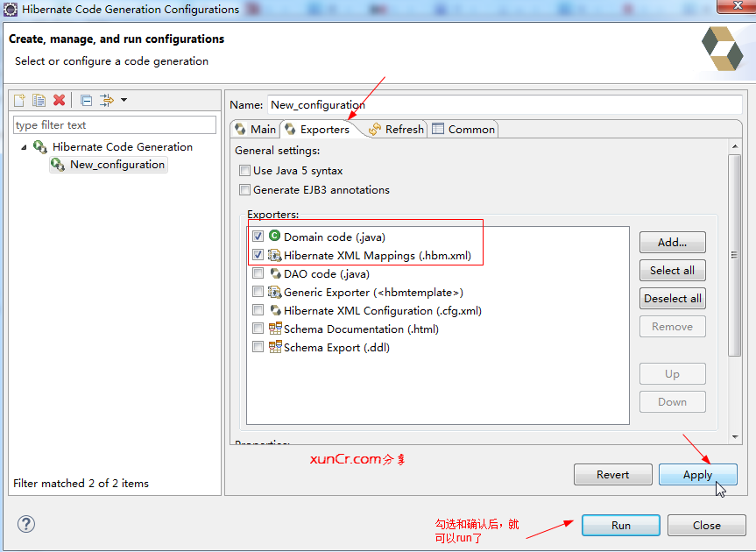Switch to the Refresh tab
The image size is (756, 552).
tap(396, 129)
